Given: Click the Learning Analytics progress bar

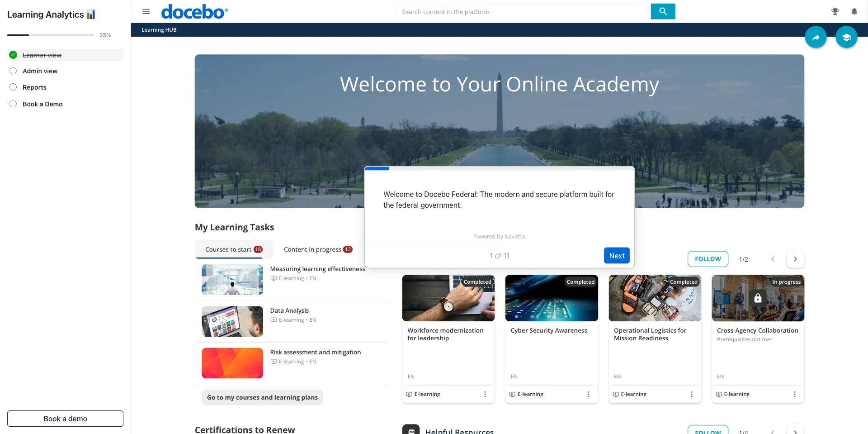Looking at the screenshot, I should [x=51, y=35].
